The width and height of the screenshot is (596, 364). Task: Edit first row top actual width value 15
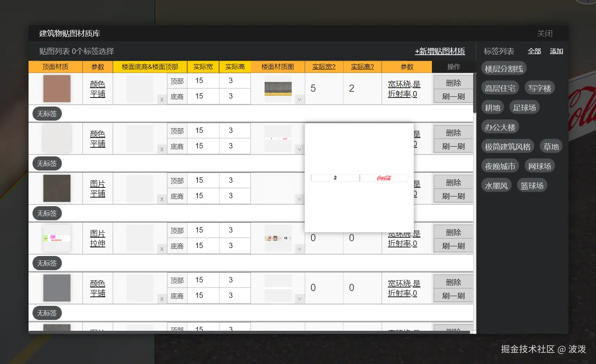[203, 81]
